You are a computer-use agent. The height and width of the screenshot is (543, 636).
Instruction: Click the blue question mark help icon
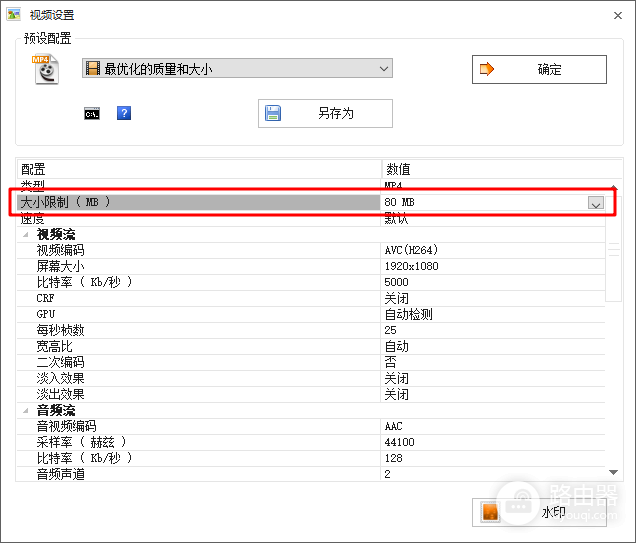[124, 113]
